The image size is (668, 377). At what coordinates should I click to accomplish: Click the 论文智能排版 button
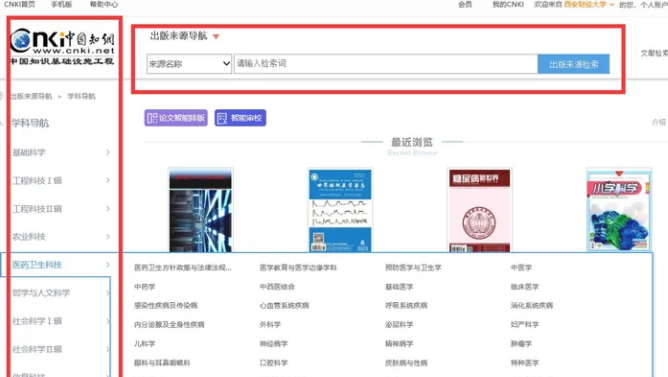(176, 118)
